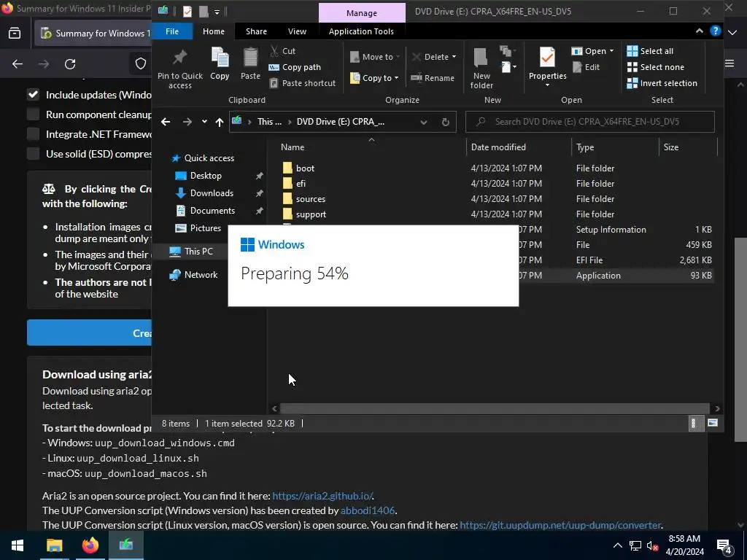This screenshot has height=560, width=747.
Task: Click Cut in the Clipboard group
Action: click(282, 51)
